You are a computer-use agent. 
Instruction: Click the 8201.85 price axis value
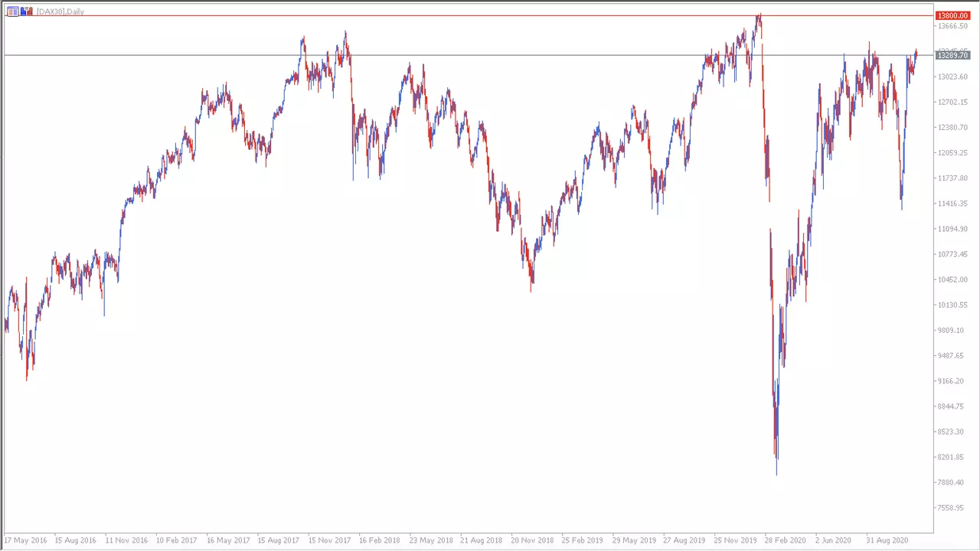click(x=951, y=457)
